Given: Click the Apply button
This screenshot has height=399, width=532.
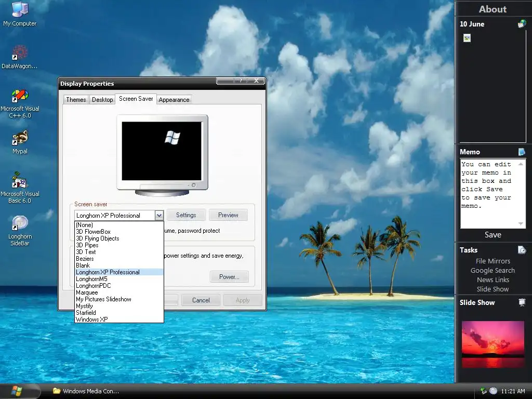Looking at the screenshot, I should coord(243,300).
